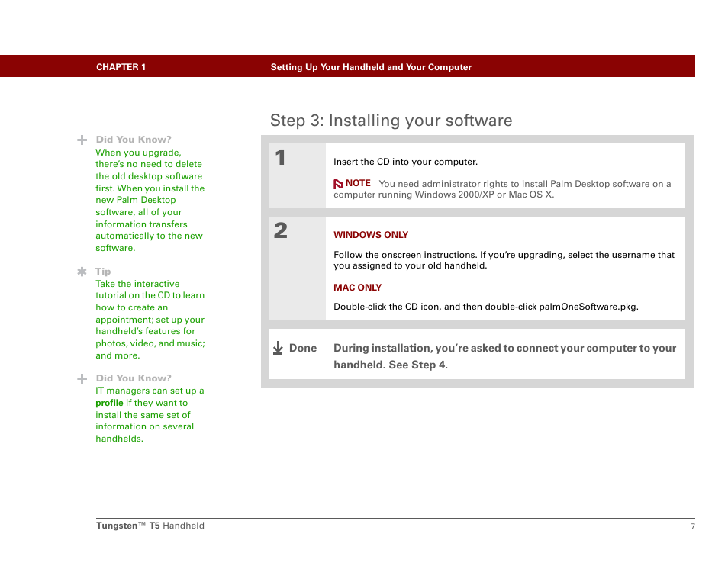Click page number 7 in footer
728x563 pixels.
pos(693,526)
